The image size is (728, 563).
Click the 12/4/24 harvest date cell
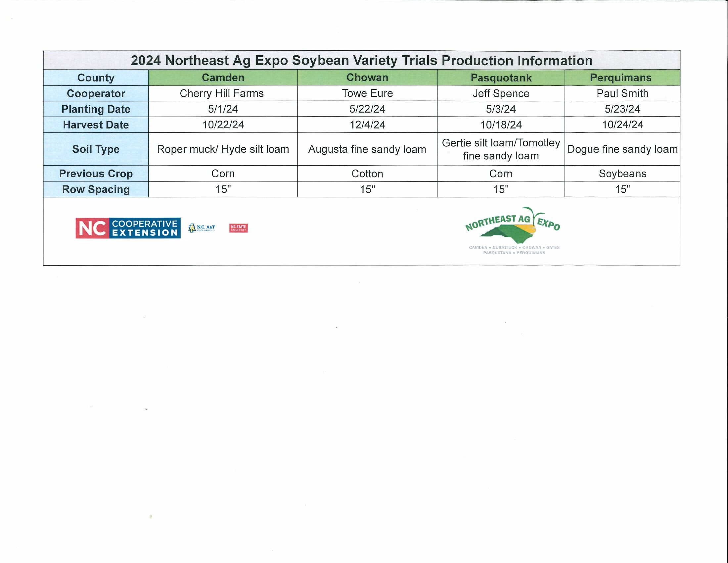click(367, 125)
